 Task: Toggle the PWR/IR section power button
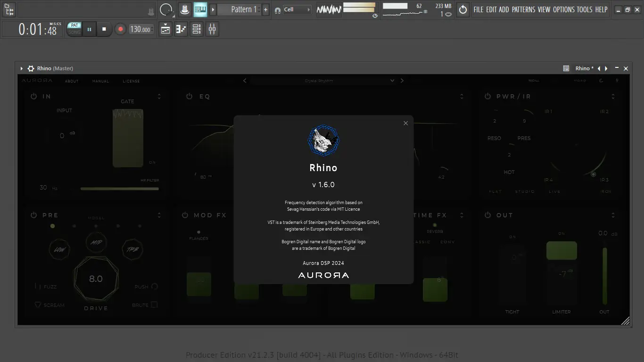(487, 96)
